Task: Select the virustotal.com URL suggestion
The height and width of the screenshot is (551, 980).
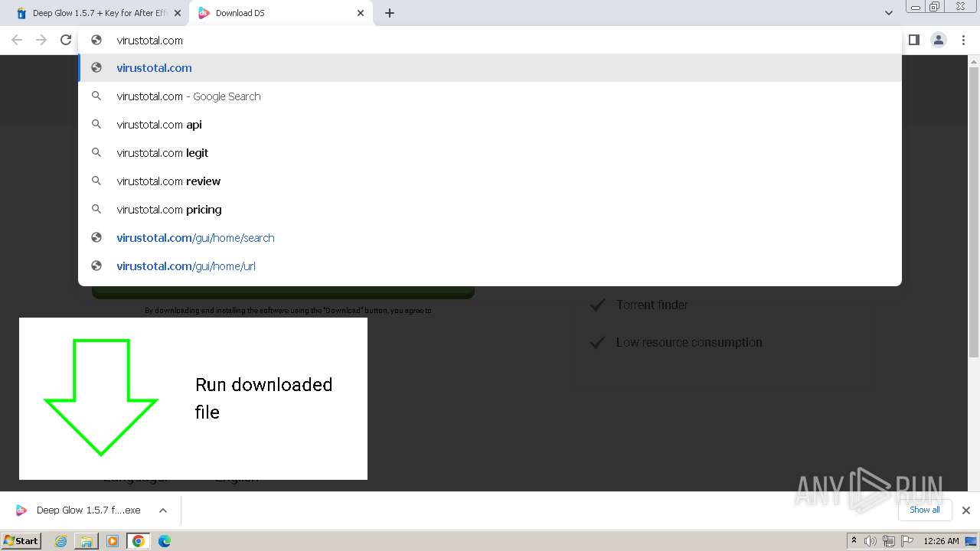Action: pyautogui.click(x=490, y=68)
